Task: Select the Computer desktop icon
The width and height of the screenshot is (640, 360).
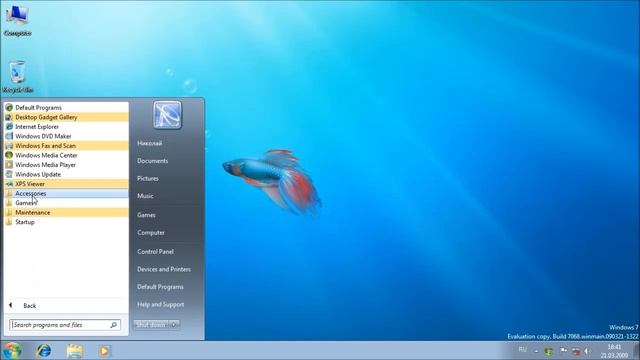Action: [18, 20]
